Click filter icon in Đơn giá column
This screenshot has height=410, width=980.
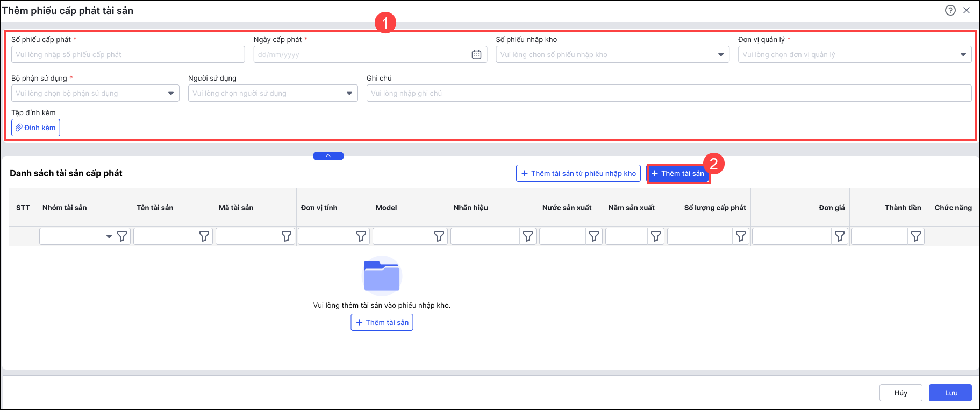coord(839,236)
